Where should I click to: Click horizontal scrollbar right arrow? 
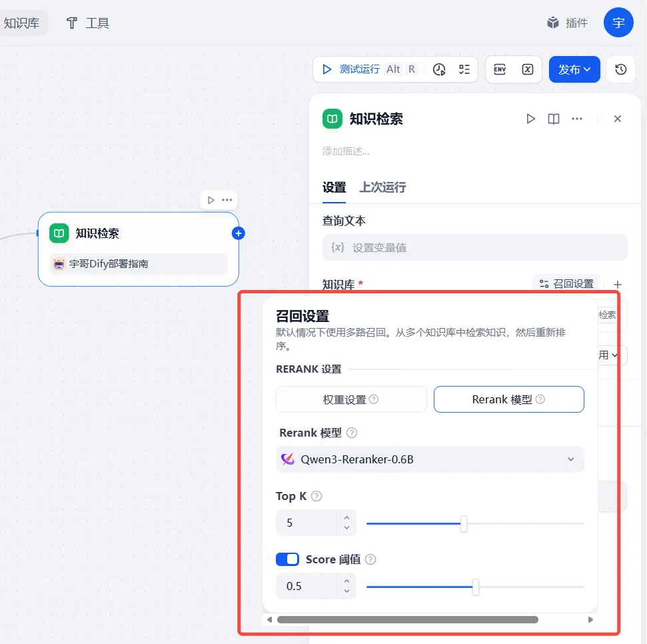click(x=590, y=619)
